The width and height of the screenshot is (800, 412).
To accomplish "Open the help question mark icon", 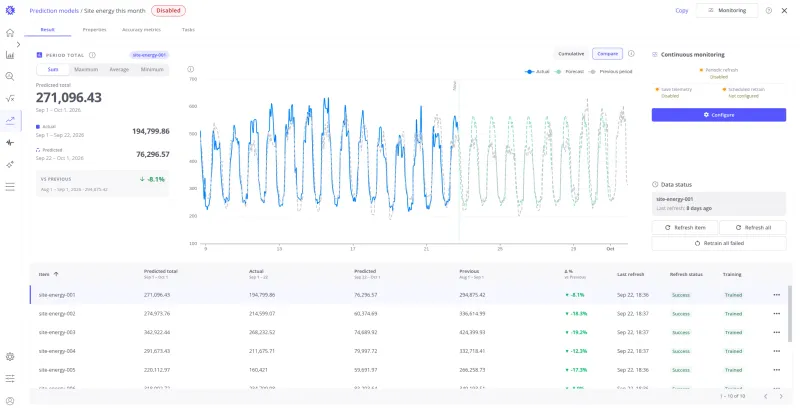I will click(x=768, y=11).
